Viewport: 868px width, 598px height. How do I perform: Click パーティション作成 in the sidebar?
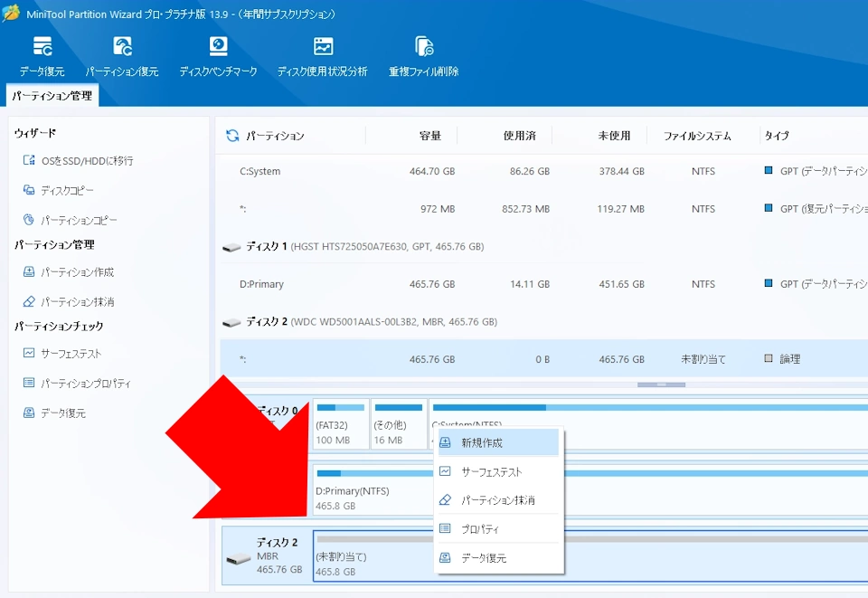tap(78, 272)
